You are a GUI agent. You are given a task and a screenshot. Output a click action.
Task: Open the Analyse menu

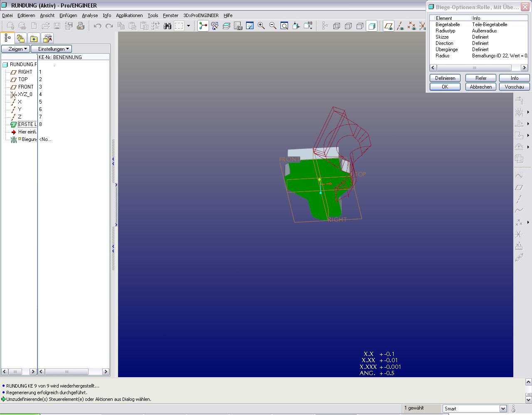[x=90, y=15]
